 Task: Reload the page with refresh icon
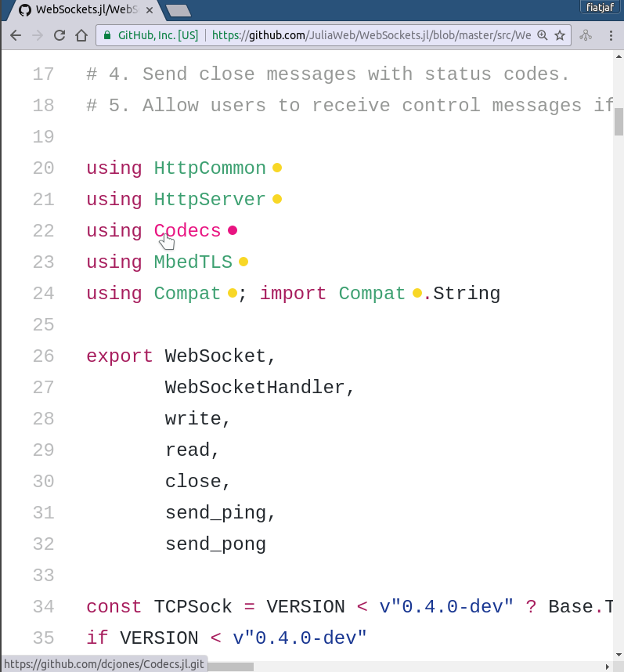point(60,35)
